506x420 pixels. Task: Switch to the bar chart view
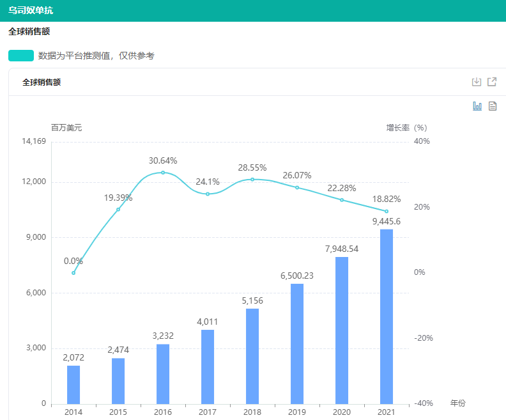click(477, 106)
